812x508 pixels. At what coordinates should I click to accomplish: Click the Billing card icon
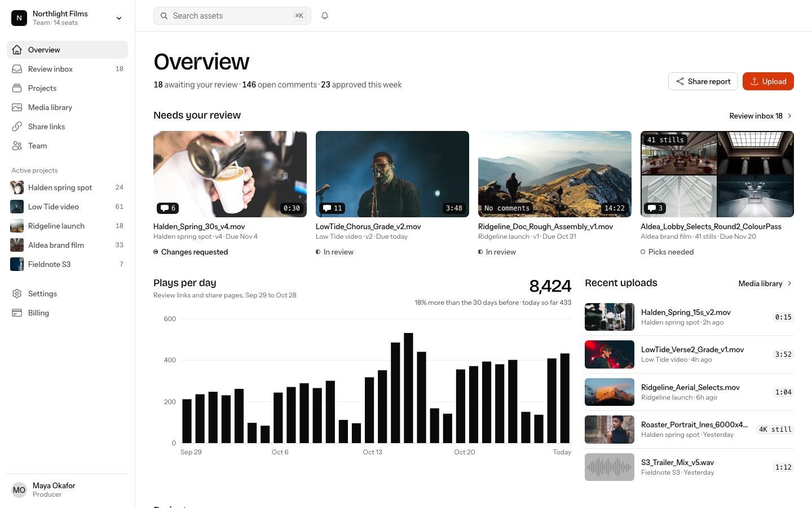(17, 313)
